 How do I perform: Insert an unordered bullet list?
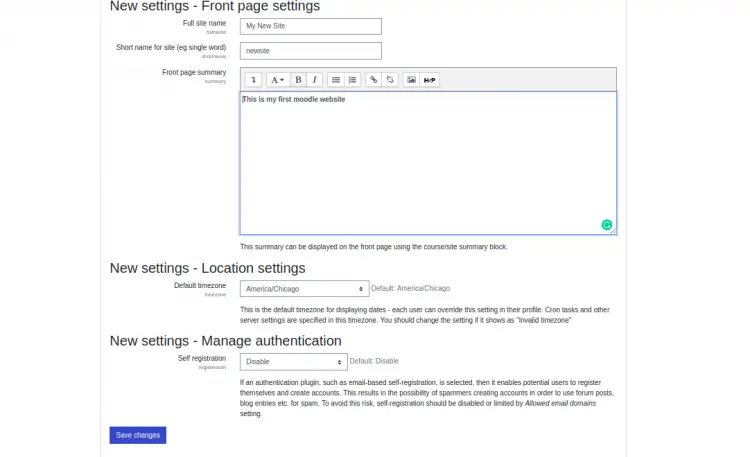point(336,80)
